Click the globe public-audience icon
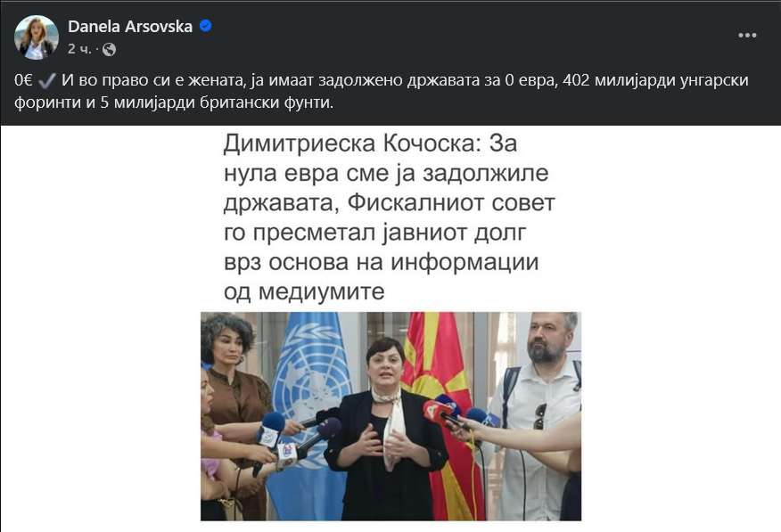 tap(109, 49)
